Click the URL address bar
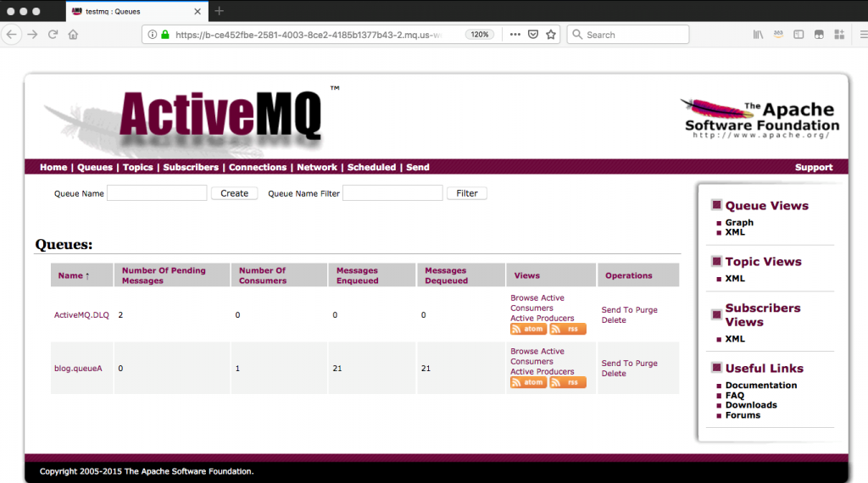The height and width of the screenshot is (483, 868). tap(307, 34)
